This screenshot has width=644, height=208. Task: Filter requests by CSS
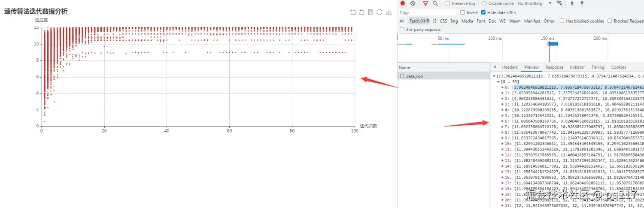(x=444, y=21)
